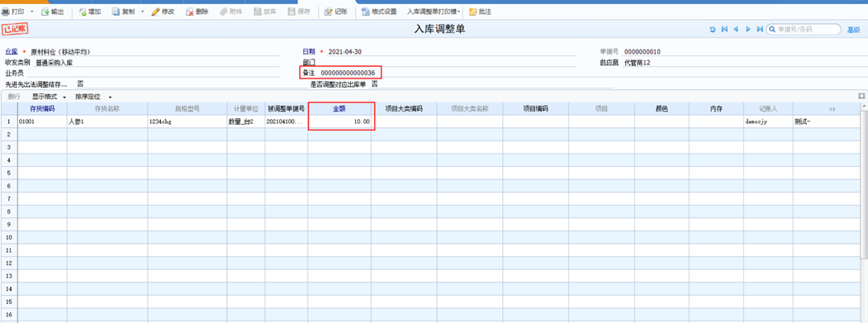This screenshot has width=868, height=323.
Task: Click the 仓库 warehouse label link
Action: click(x=11, y=51)
